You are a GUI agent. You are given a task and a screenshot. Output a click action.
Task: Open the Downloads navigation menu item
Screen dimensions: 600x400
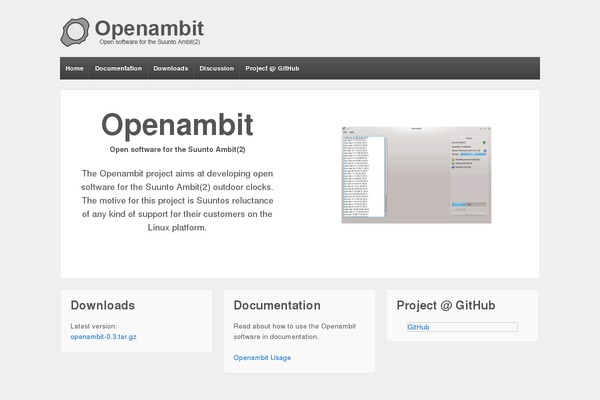coord(170,68)
